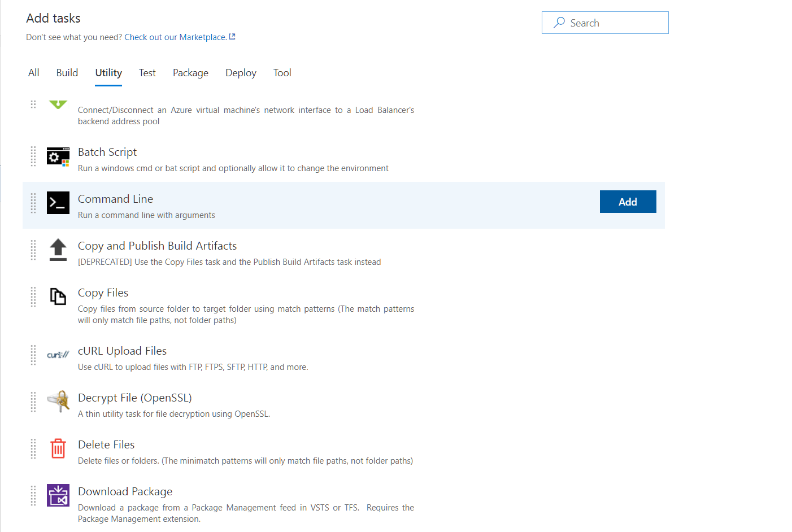
Task: Switch to the Deploy tab
Action: pyautogui.click(x=241, y=73)
